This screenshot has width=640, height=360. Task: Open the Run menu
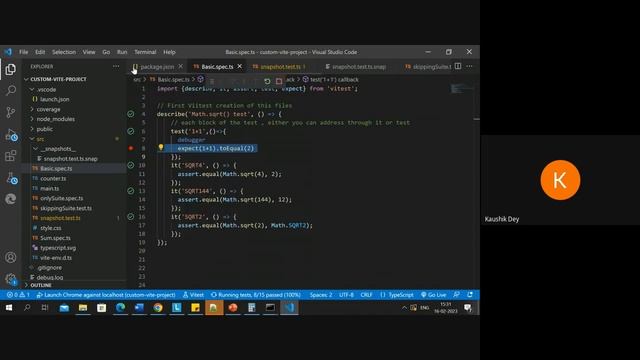(x=122, y=52)
